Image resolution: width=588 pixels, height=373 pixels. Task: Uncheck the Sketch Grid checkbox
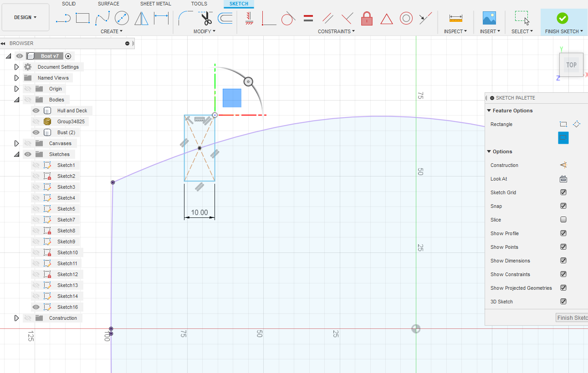click(563, 192)
